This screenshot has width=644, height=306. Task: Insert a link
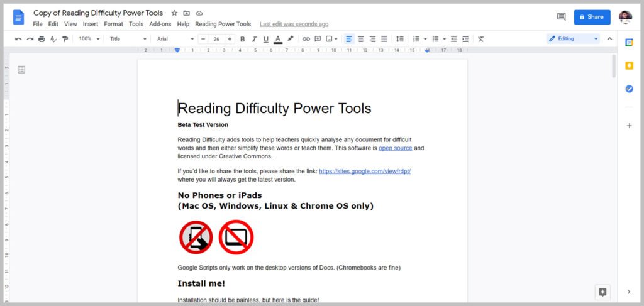[306, 39]
